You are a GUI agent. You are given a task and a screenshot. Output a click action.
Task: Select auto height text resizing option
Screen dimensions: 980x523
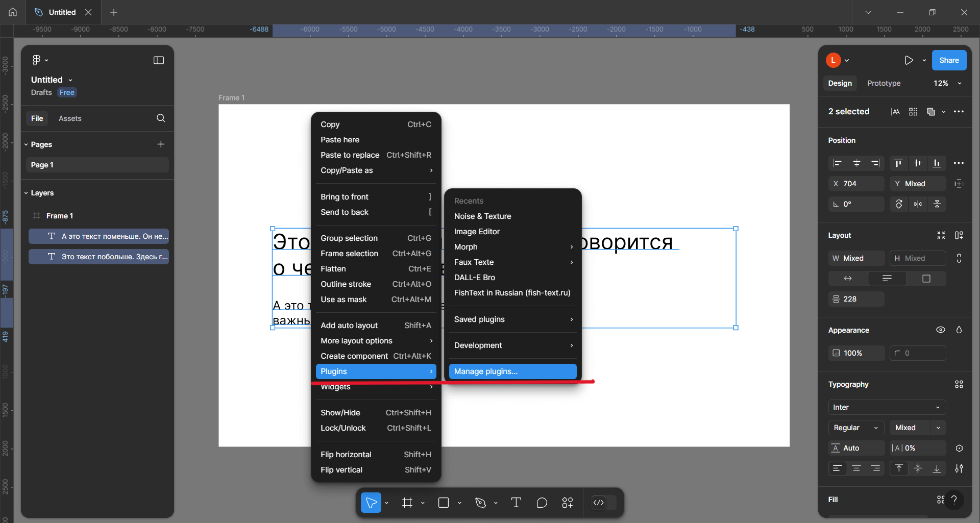tap(887, 279)
